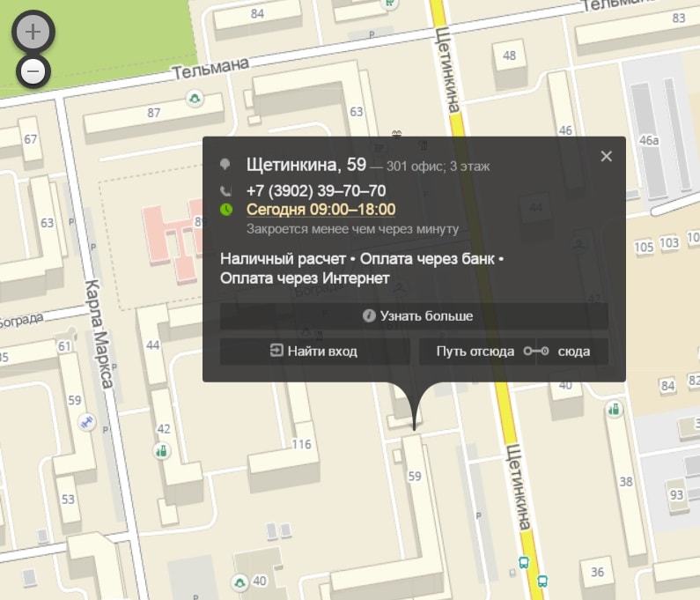Screen dimensions: 700x600
Task: Set route destination with сюда
Action: 574,351
